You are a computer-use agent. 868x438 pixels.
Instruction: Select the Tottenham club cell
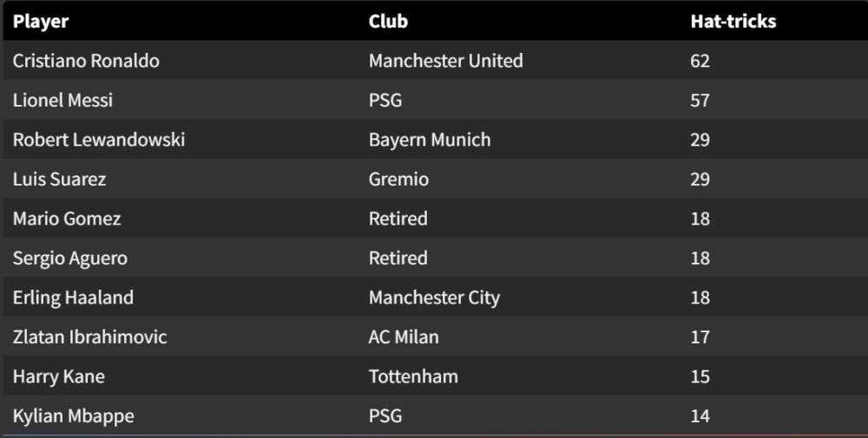coord(413,376)
